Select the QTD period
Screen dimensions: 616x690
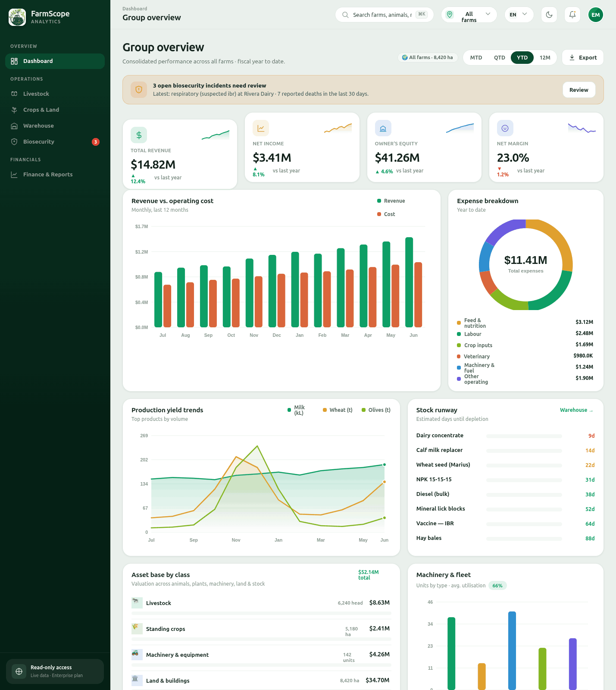(500, 58)
